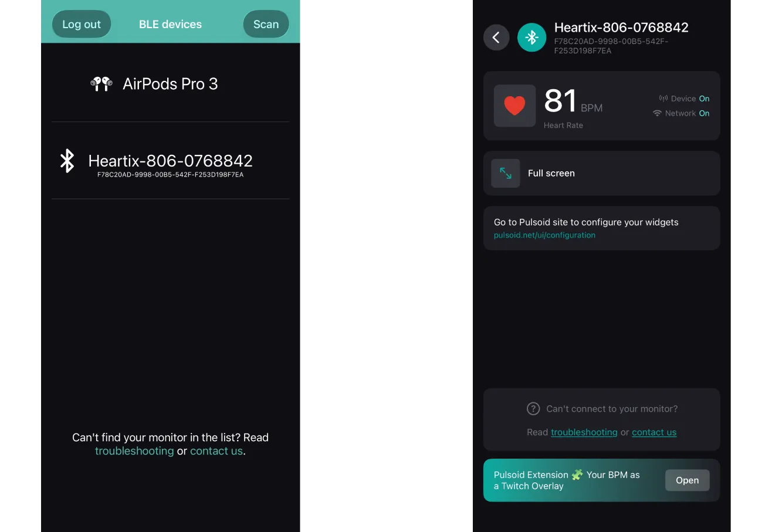Start a BLE device Scan
Image resolution: width=772 pixels, height=532 pixels.
click(266, 25)
